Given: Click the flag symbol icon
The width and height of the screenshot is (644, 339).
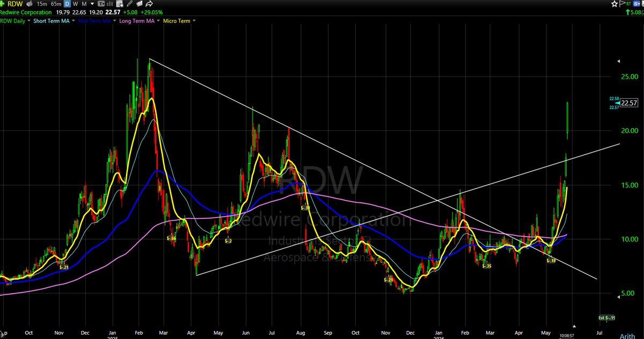Looking at the screenshot, I should 622,4.
